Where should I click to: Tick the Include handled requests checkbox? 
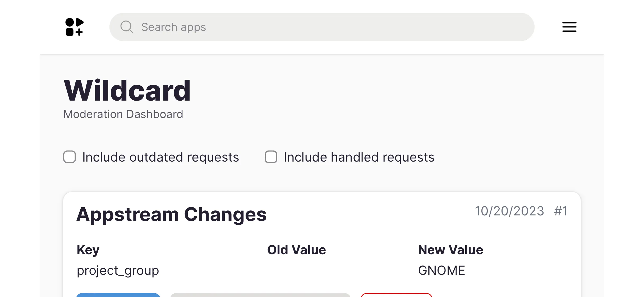(271, 157)
